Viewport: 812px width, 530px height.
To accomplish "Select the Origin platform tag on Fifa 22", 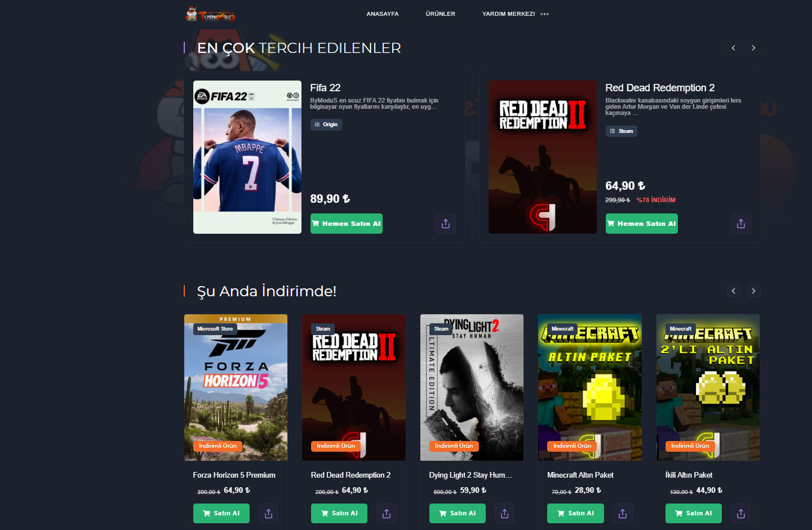I will click(326, 124).
